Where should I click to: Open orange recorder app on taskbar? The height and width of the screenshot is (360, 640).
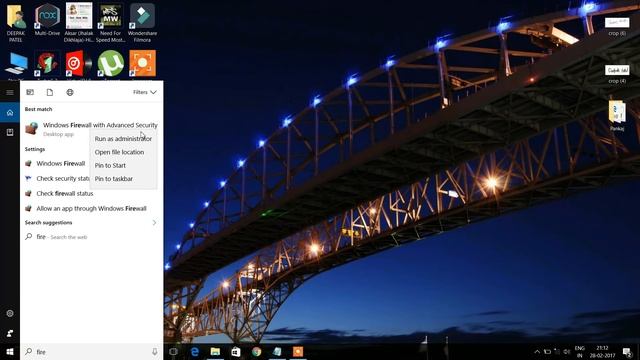(x=298, y=351)
